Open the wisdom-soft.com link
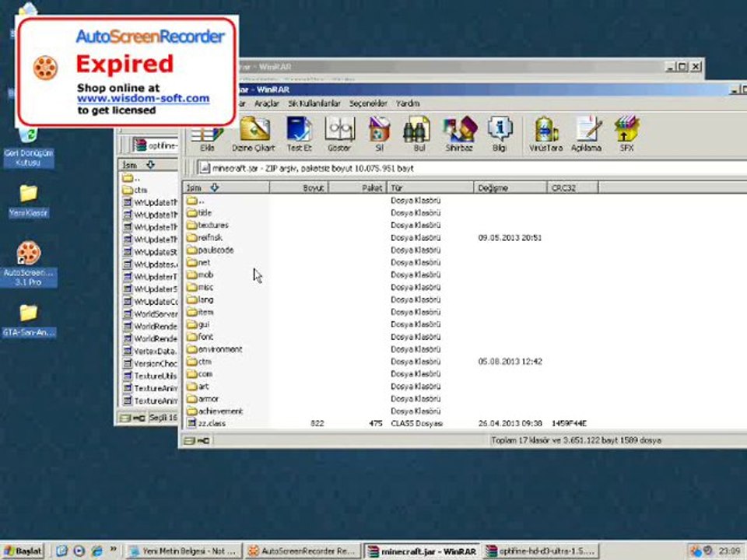Viewport: 747px width, 560px height. coord(143,98)
